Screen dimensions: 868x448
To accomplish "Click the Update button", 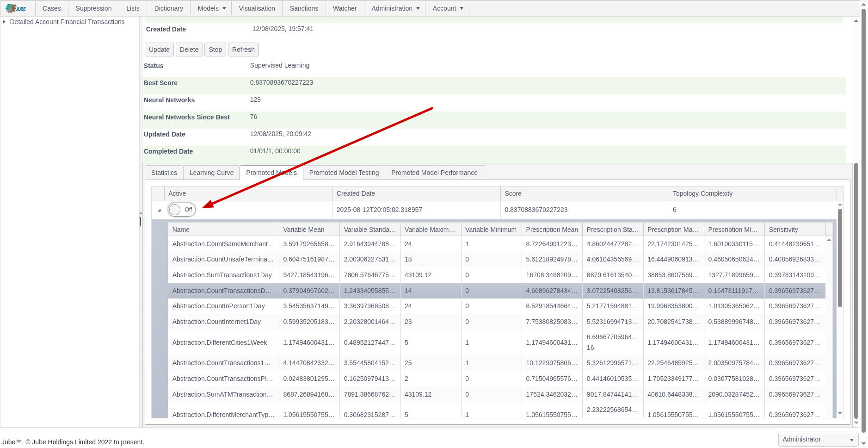I will pos(159,50).
